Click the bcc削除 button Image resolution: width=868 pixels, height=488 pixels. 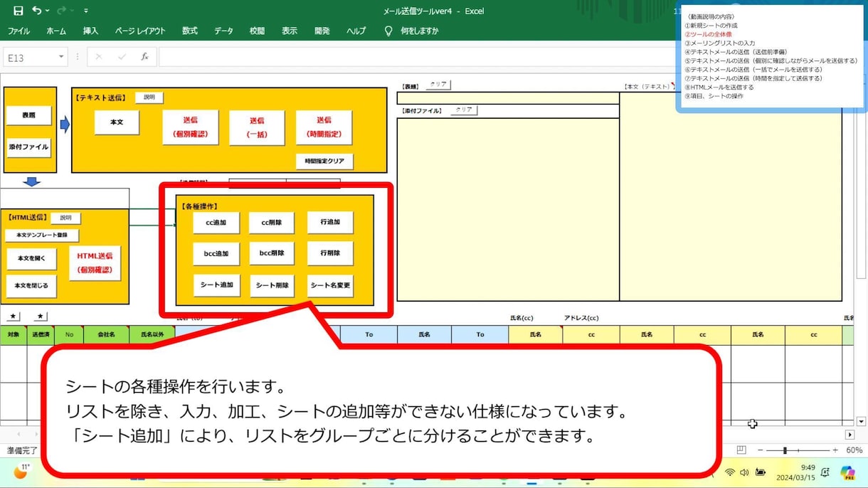271,253
